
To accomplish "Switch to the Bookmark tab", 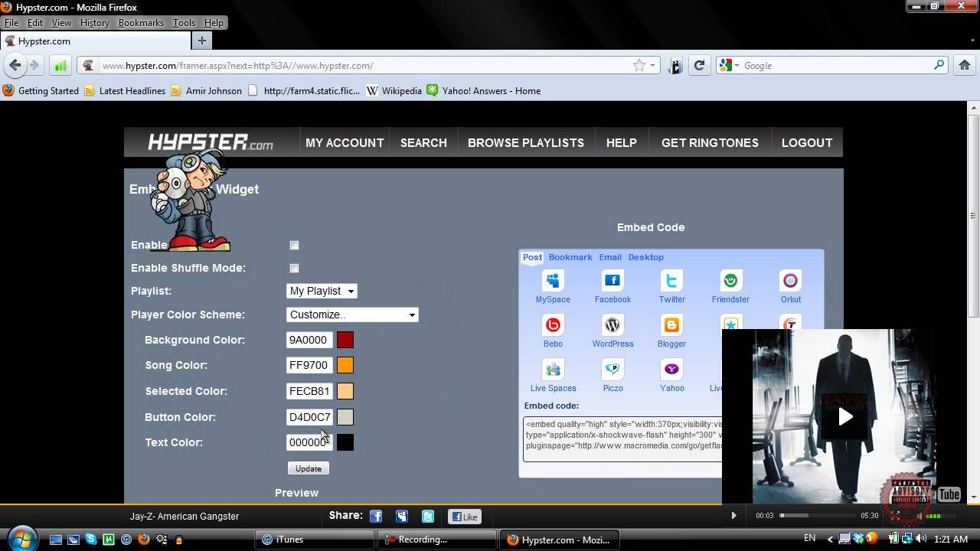I will 570,257.
